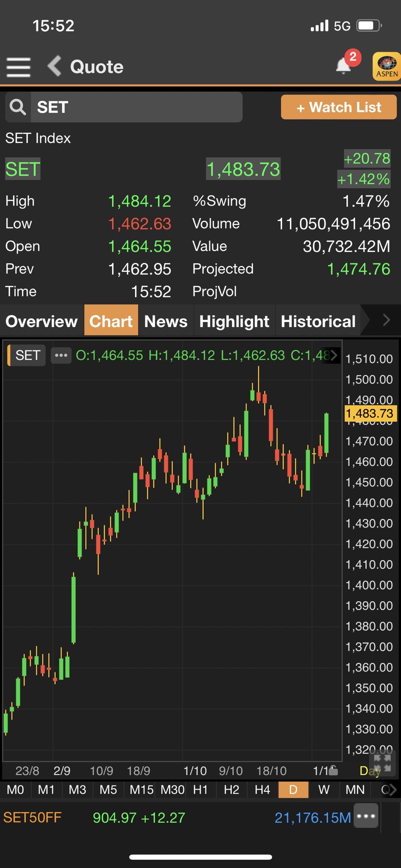This screenshot has height=868, width=401.
Task: Tap the Prev value 1,462.95
Action: click(139, 269)
